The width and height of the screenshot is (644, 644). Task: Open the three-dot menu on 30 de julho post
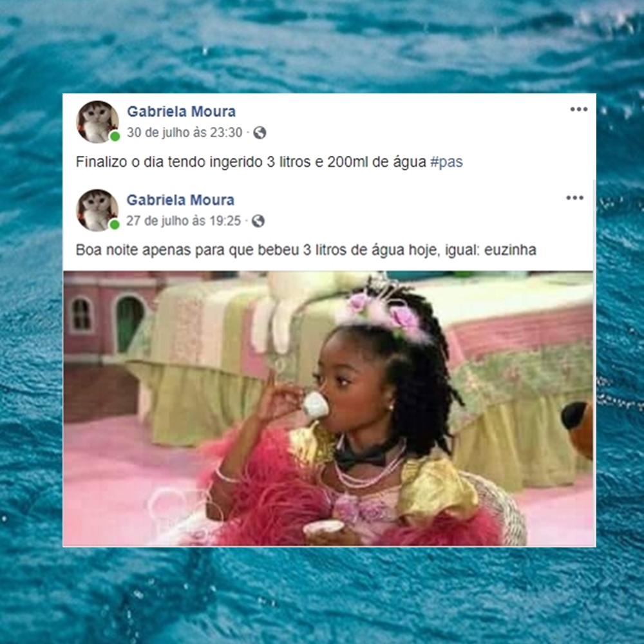[579, 109]
